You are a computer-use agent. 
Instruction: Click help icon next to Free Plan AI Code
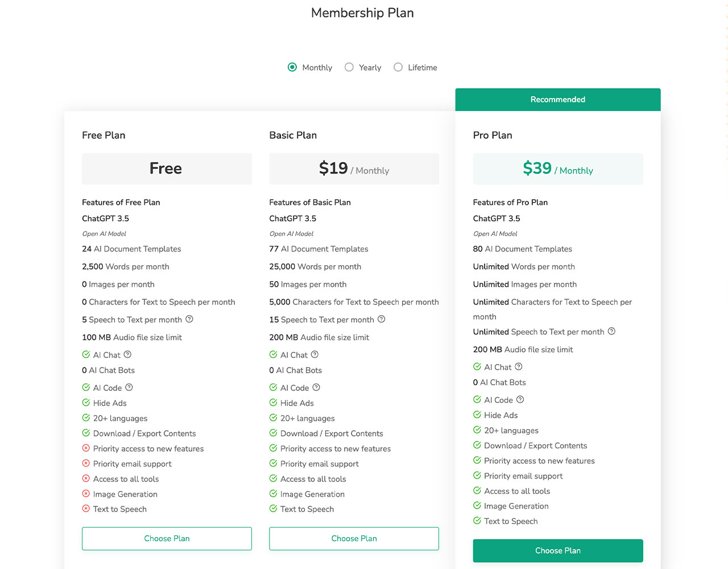tap(129, 387)
